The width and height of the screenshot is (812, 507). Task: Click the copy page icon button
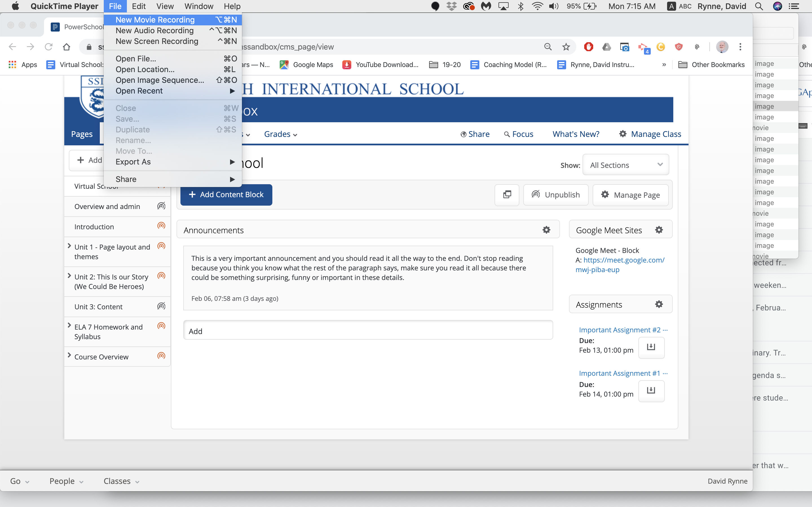coord(507,194)
